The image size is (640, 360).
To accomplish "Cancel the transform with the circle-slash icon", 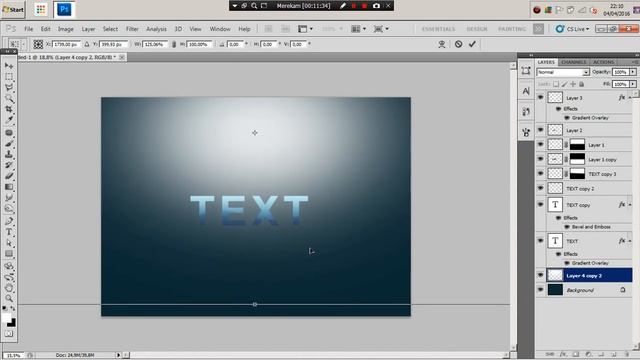I will tap(458, 44).
